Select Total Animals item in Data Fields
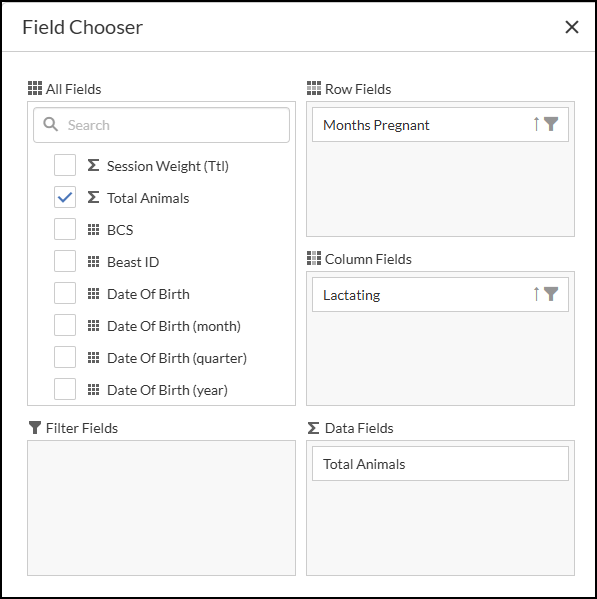The height and width of the screenshot is (599, 597). (x=440, y=464)
